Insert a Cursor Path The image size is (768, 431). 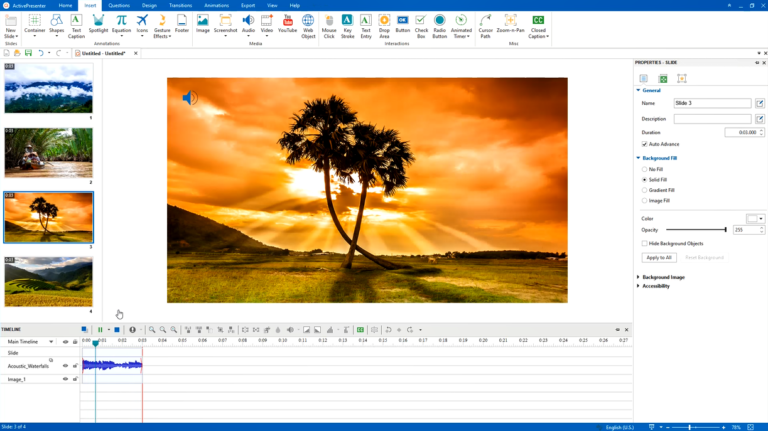click(x=485, y=26)
